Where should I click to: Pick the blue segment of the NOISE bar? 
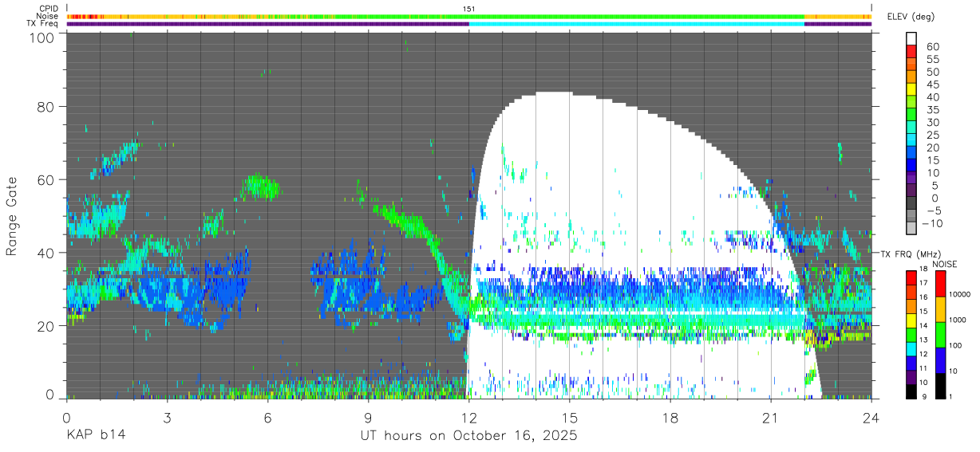[941, 360]
